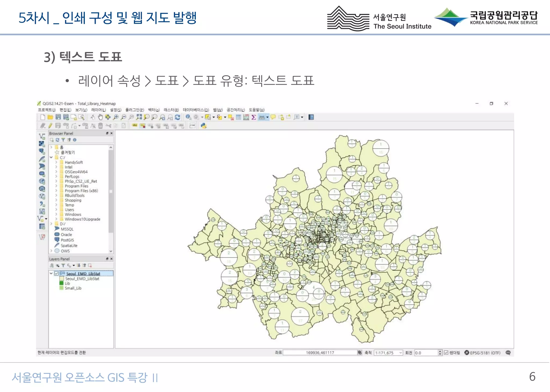Click the Add WMS/WMTS Layer globe icon
The width and height of the screenshot is (550, 392).
coord(42,181)
